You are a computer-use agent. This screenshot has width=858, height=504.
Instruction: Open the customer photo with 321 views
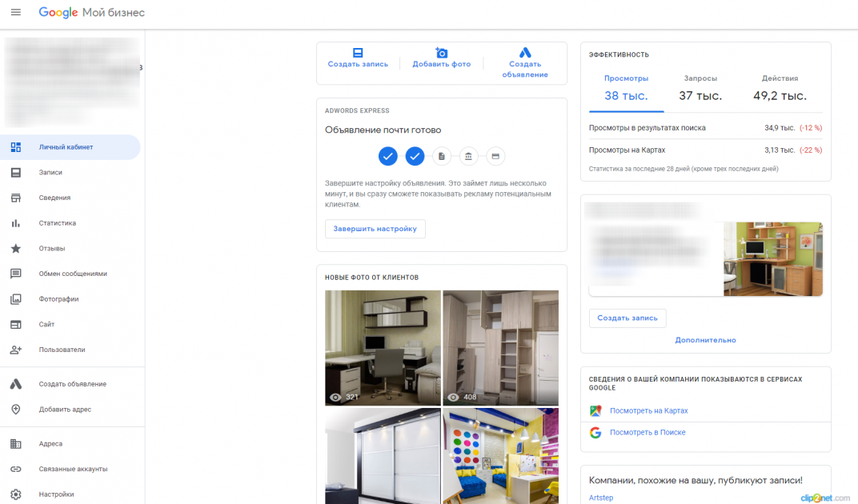[x=383, y=347]
